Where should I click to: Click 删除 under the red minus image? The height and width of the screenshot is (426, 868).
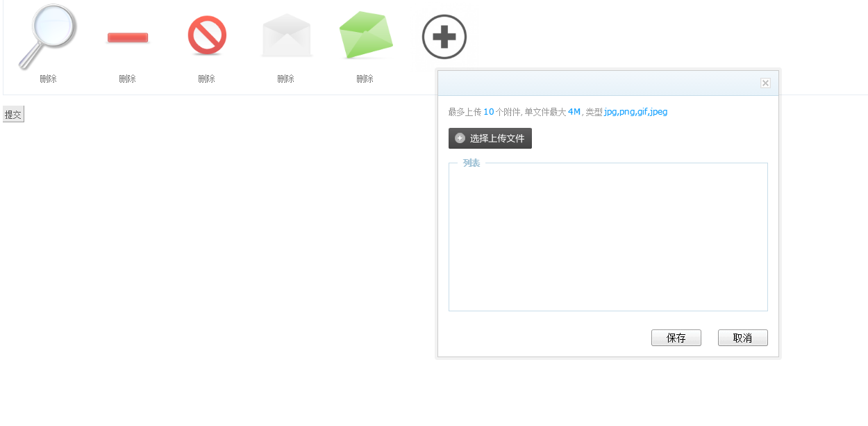coord(127,79)
